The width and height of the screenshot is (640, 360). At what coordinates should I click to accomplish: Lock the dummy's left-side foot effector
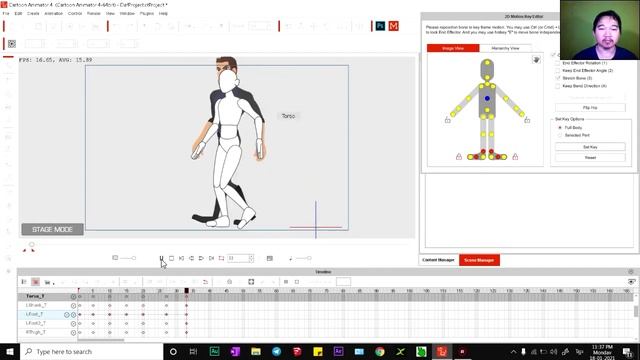tap(459, 156)
